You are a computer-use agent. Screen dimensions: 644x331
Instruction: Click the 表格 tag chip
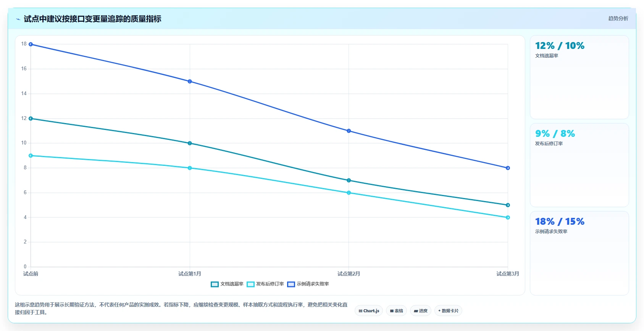pyautogui.click(x=396, y=311)
